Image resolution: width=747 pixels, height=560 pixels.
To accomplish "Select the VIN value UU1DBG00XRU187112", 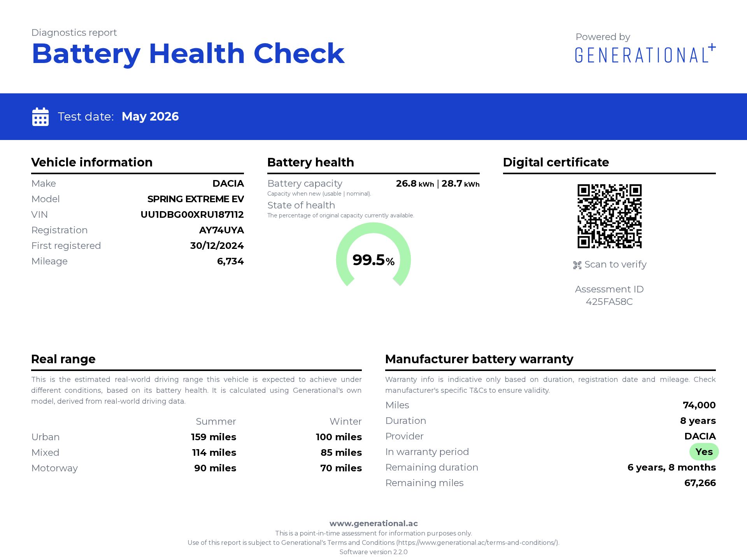I will pos(192,215).
